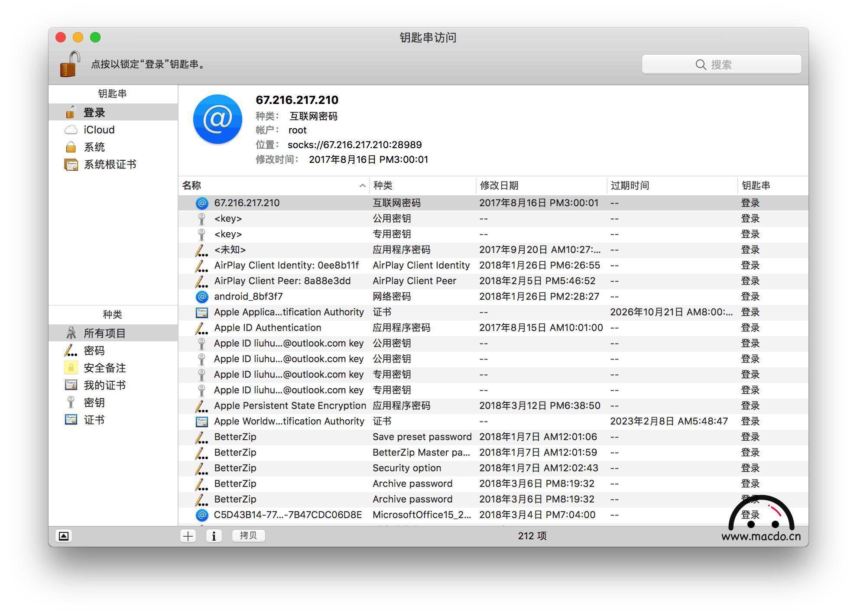Screen dimensions: 857x616
Task: Select the 系统 keychain
Action: pos(94,147)
